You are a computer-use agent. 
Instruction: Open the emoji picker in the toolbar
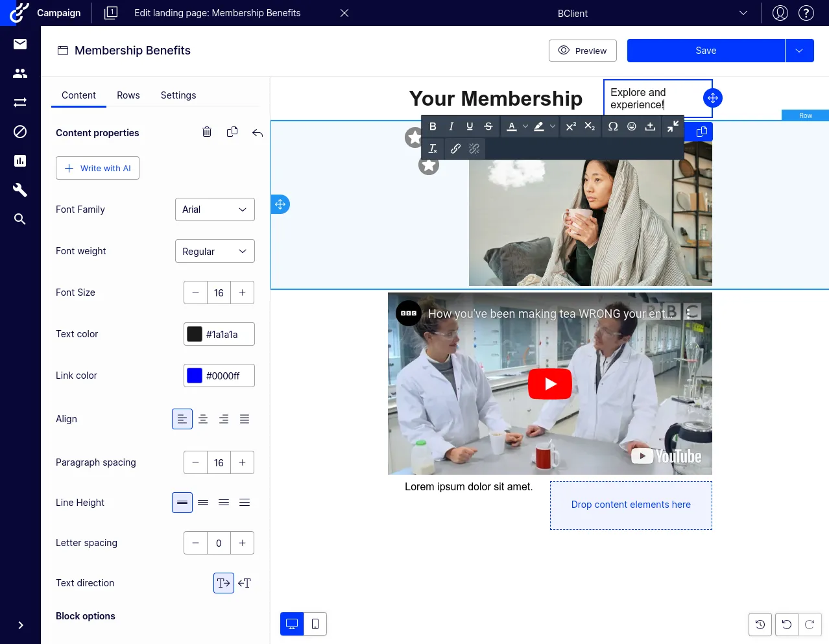tap(632, 126)
